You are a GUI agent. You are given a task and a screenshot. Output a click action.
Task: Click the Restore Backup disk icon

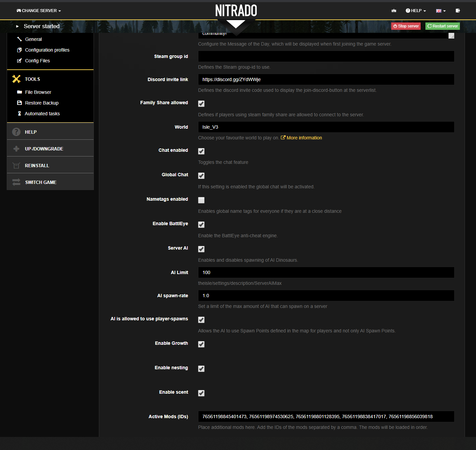(x=19, y=103)
